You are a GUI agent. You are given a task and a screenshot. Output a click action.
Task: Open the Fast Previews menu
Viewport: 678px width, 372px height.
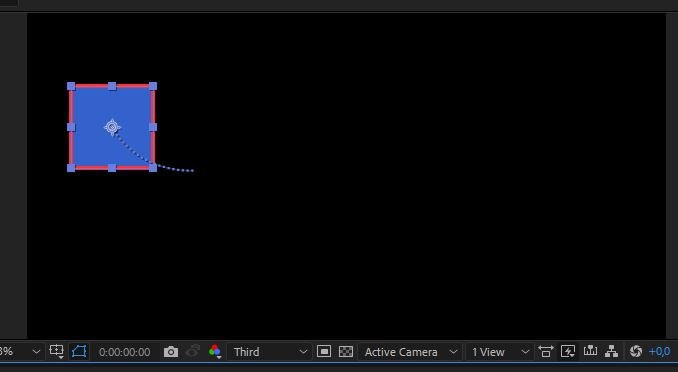coord(568,351)
